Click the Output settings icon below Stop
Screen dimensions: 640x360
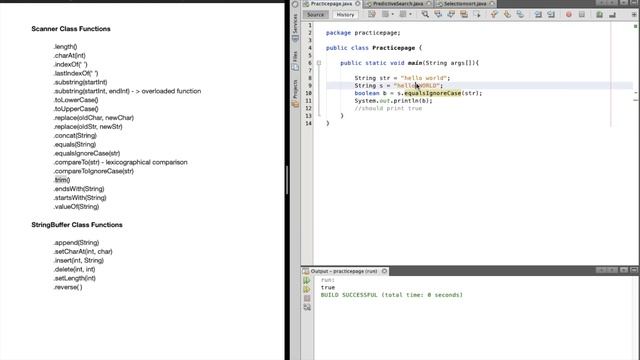[x=307, y=307]
